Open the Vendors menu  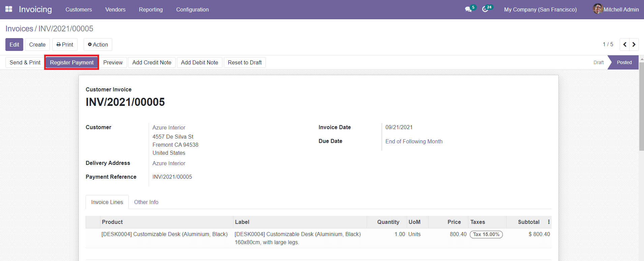(x=115, y=9)
